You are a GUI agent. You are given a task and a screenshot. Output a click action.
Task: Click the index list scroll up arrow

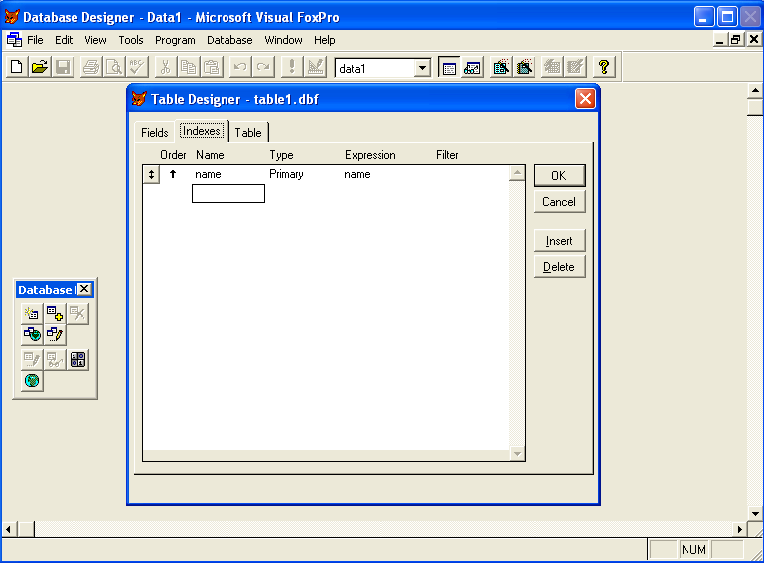pos(517,173)
